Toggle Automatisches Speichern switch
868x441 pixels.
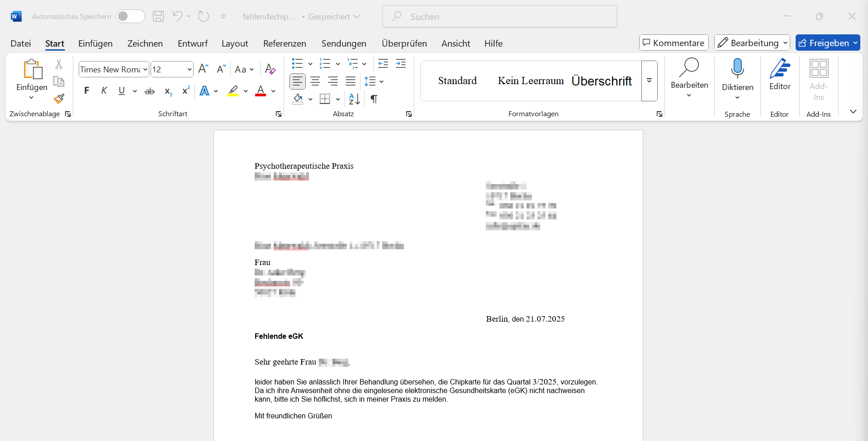point(130,16)
